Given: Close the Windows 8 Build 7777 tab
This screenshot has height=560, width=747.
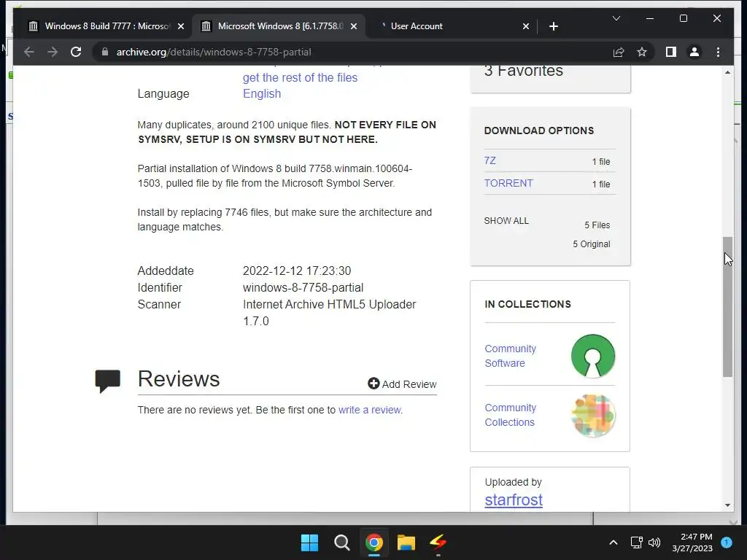Looking at the screenshot, I should coord(181,26).
